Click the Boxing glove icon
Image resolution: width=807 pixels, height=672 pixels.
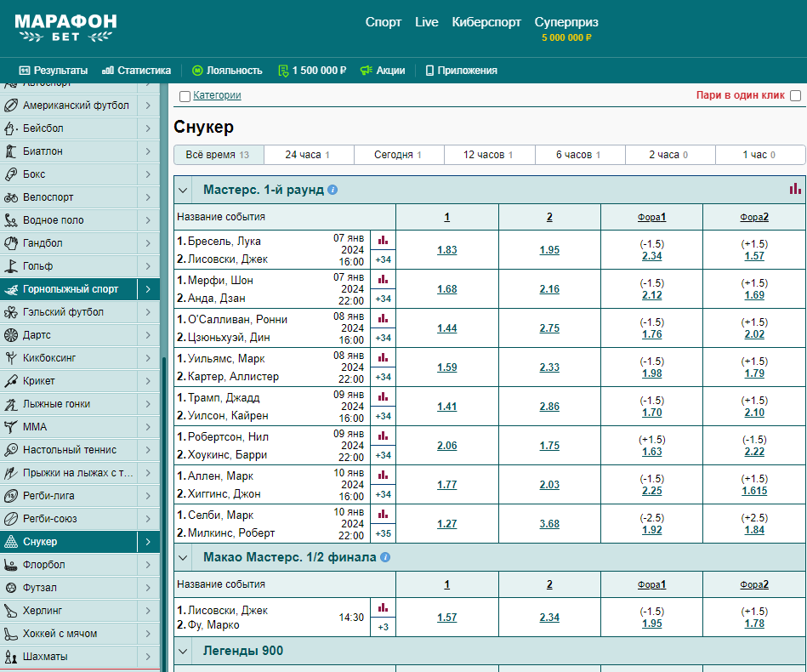pyautogui.click(x=11, y=174)
